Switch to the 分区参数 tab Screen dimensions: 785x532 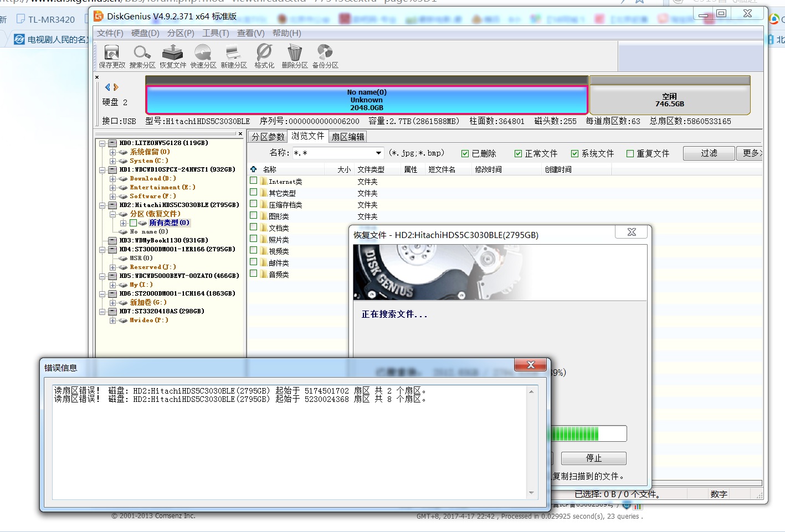point(268,137)
